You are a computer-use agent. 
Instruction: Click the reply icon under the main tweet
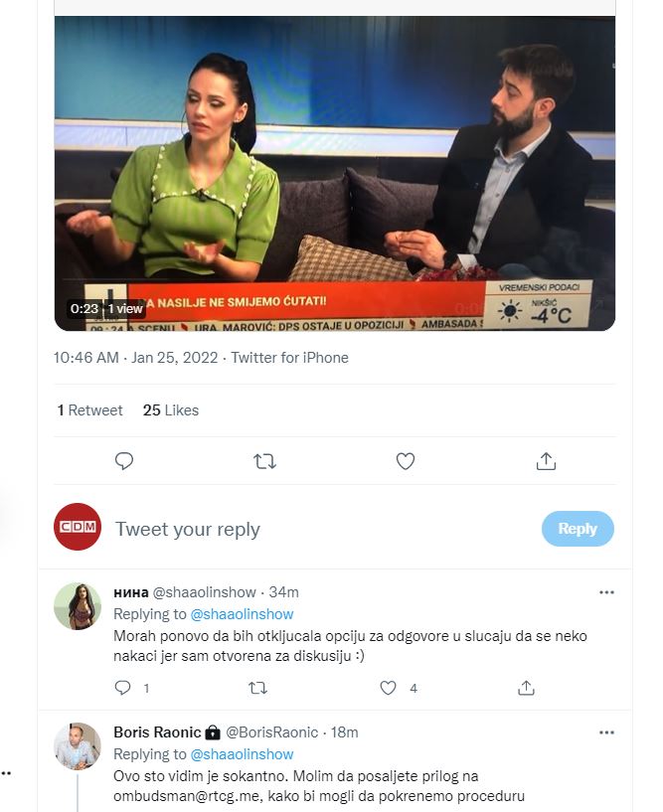pyautogui.click(x=124, y=461)
